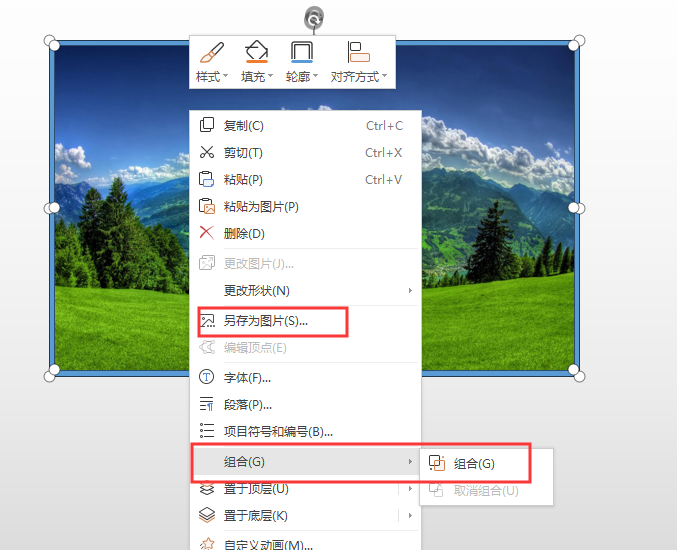This screenshot has width=677, height=550.
Task: Click the font T icon
Action: tap(207, 377)
